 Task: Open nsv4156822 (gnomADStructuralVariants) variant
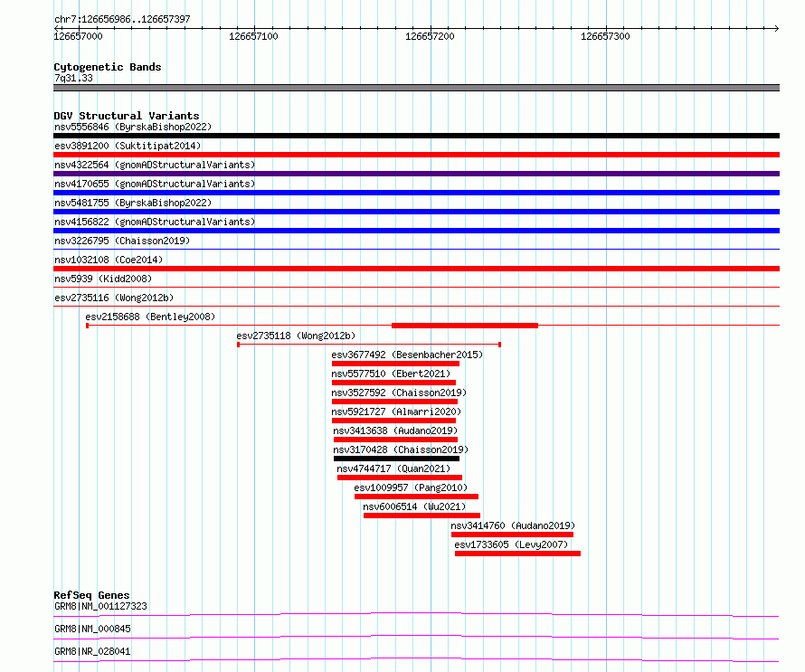click(155, 222)
